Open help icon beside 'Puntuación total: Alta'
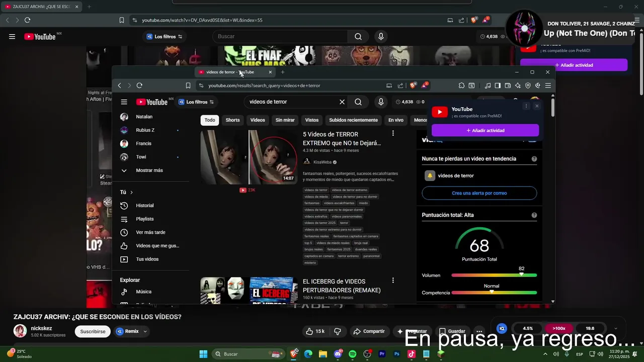The width and height of the screenshot is (644, 362). 534,215
